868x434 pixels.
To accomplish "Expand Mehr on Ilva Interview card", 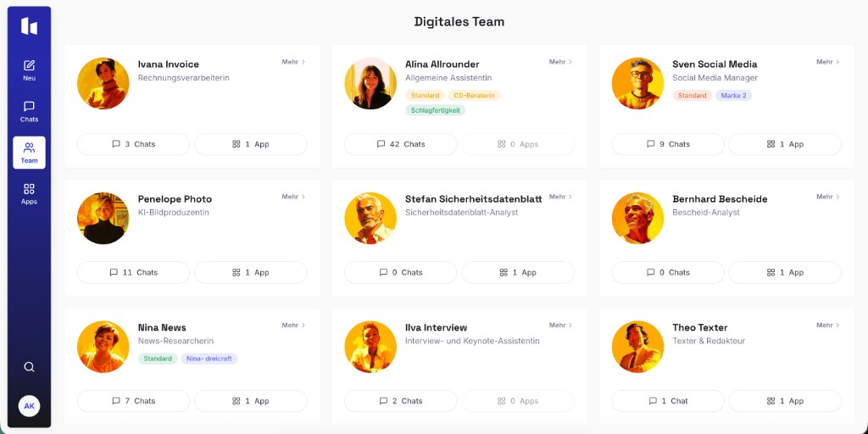I will (x=561, y=325).
